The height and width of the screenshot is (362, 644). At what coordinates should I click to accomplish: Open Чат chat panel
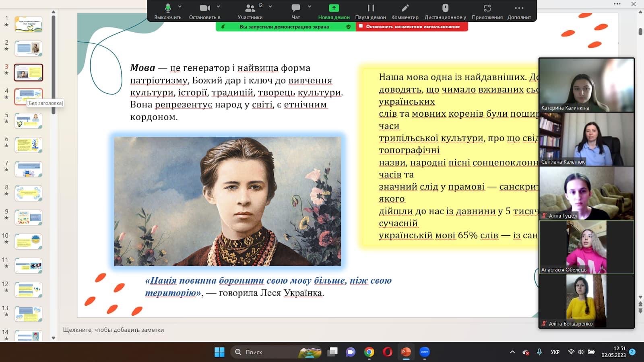pyautogui.click(x=296, y=11)
